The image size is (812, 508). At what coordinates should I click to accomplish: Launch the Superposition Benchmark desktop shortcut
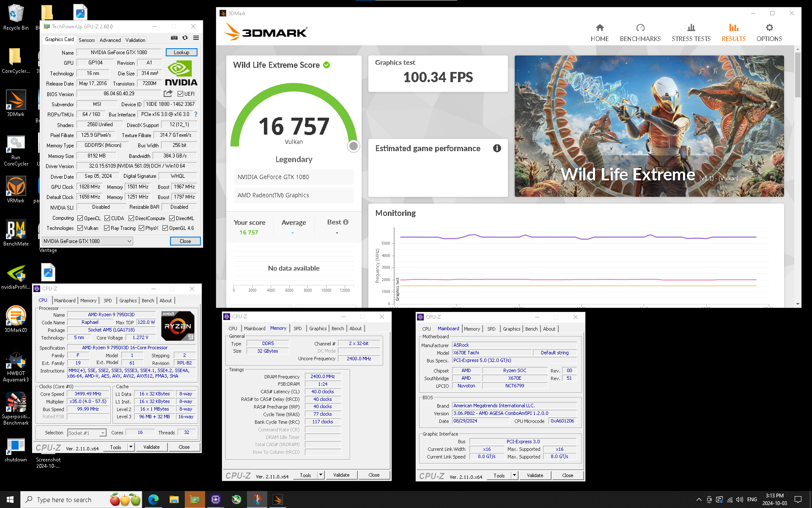tap(16, 409)
